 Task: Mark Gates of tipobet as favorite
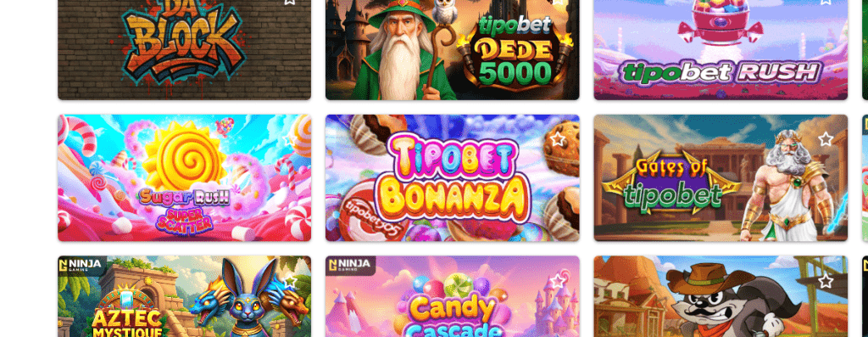pos(826,139)
